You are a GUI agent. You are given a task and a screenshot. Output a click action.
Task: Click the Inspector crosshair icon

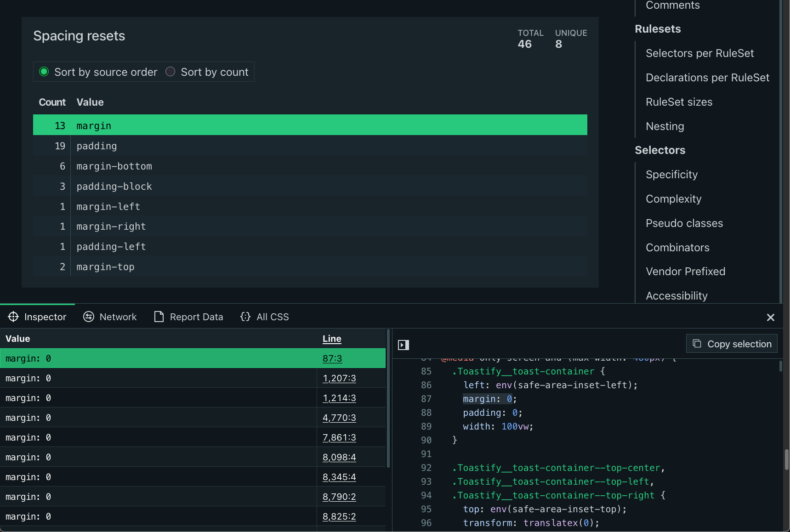pyautogui.click(x=13, y=317)
